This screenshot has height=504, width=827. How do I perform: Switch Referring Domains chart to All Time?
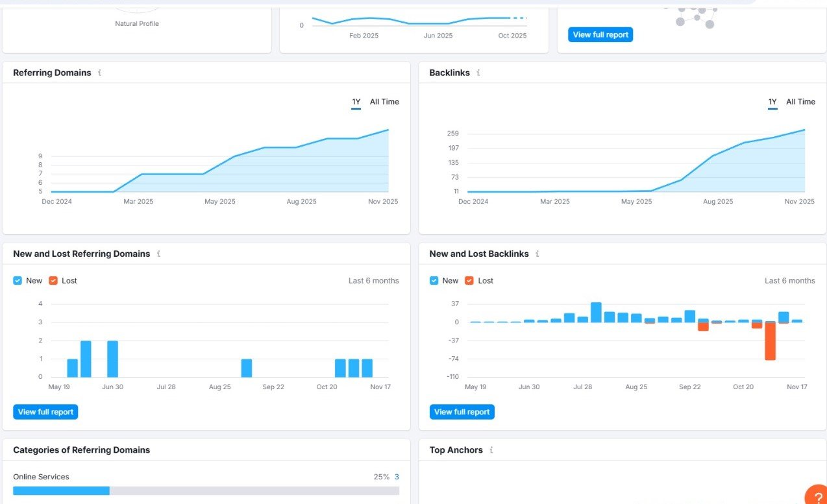pyautogui.click(x=384, y=102)
